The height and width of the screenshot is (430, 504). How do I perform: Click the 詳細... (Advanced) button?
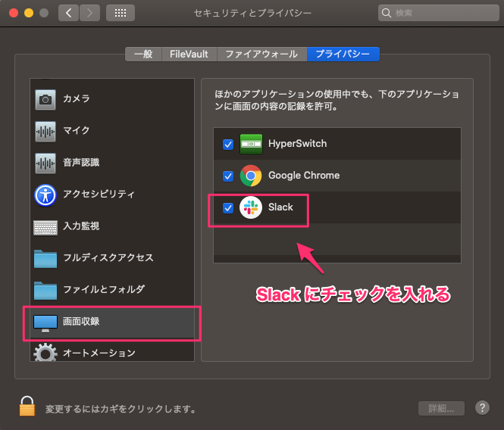click(x=441, y=408)
